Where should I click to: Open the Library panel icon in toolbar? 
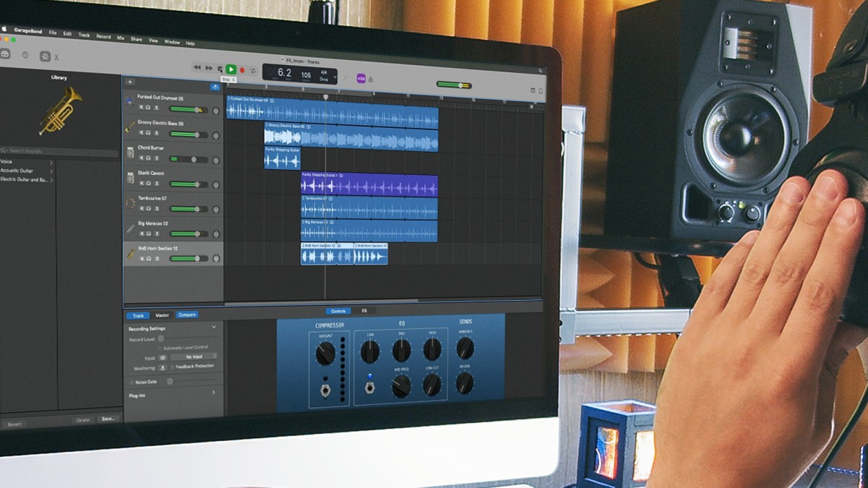coord(6,55)
